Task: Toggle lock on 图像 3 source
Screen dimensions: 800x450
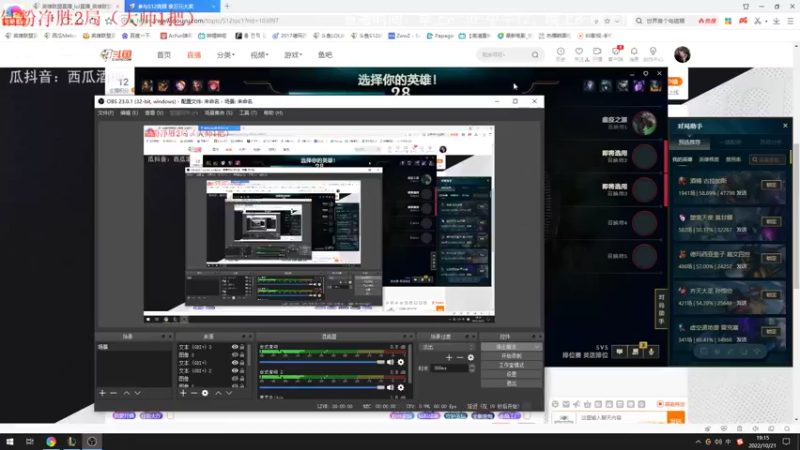Action: [242, 355]
